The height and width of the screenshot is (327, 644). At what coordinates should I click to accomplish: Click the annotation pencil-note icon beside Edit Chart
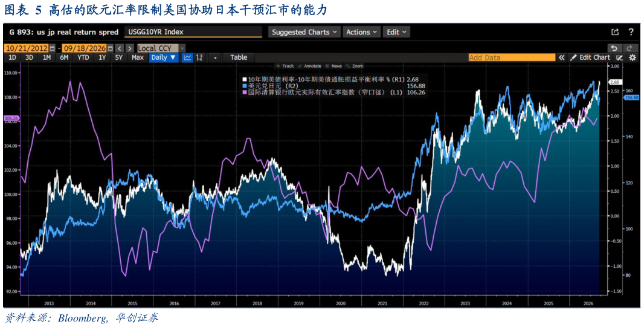[620, 57]
